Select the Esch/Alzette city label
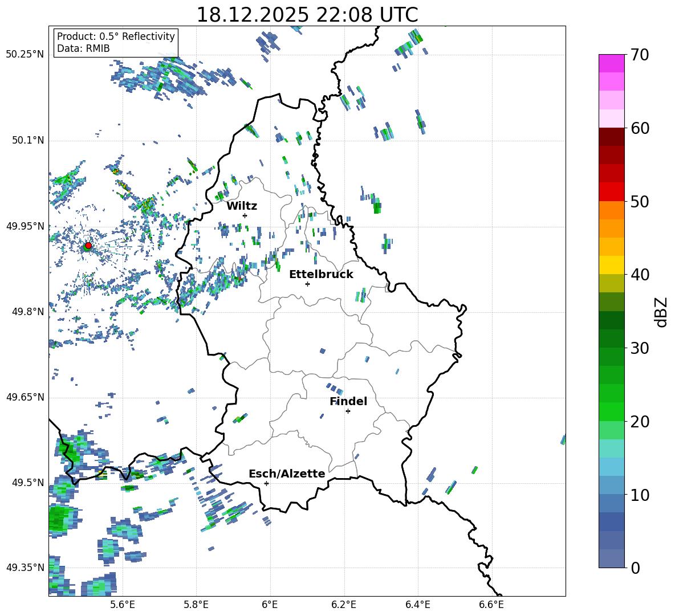Viewport: 675px width, 616px height. click(287, 474)
